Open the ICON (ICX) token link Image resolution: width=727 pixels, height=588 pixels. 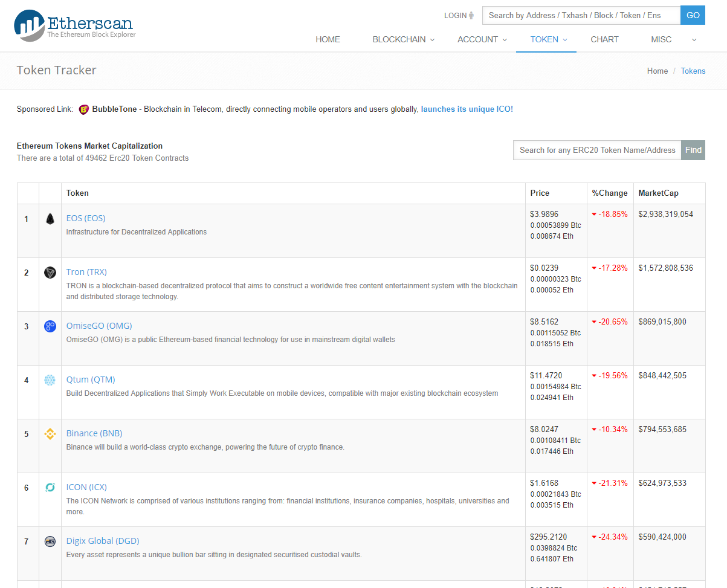pyautogui.click(x=86, y=487)
